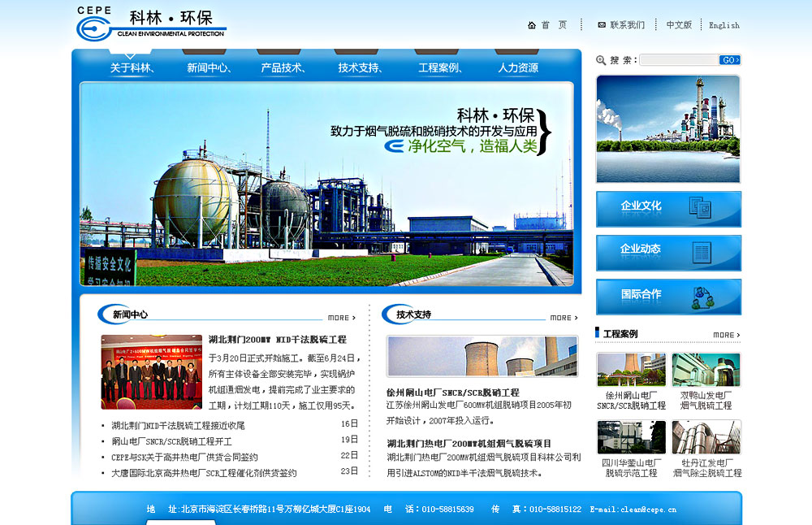
Task: Open news item 湖北荆门NID干法脱硫工程接近收尾
Action: click(x=178, y=425)
